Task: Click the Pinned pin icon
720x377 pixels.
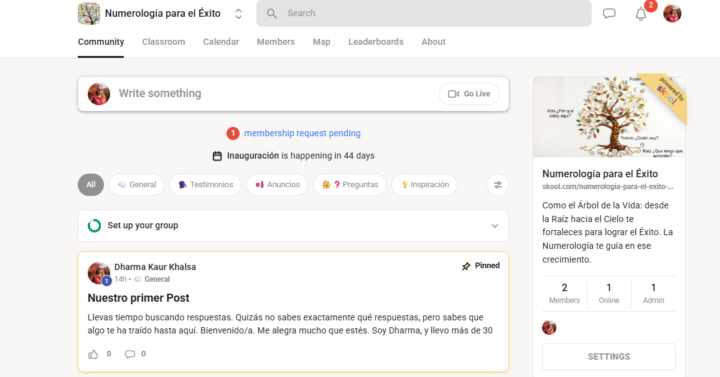Action: [x=466, y=266]
